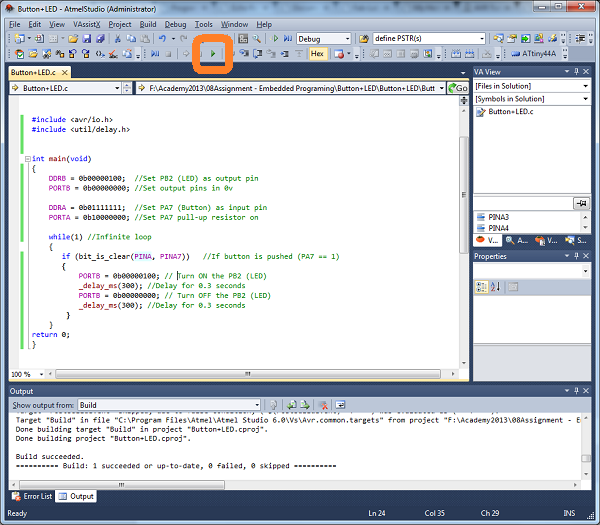
Task: Toggle Hex display button
Action: click(x=317, y=54)
